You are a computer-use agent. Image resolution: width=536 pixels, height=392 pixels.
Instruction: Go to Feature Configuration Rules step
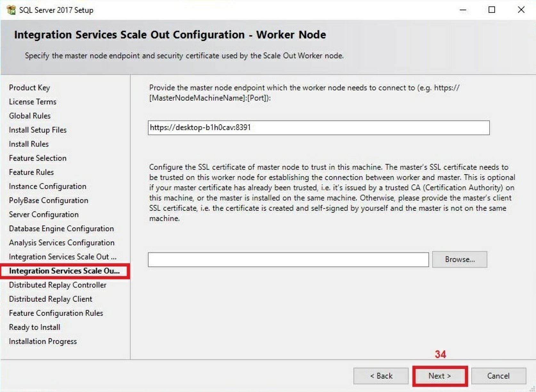(x=56, y=313)
